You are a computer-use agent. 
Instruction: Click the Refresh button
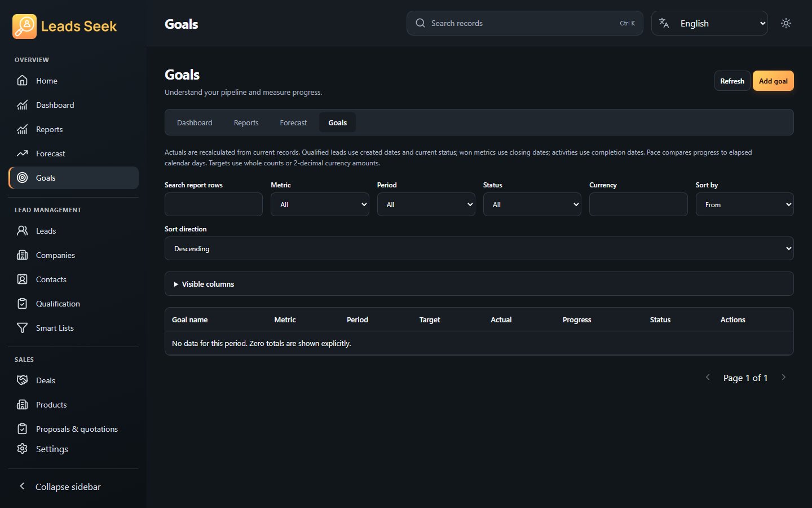coord(732,81)
